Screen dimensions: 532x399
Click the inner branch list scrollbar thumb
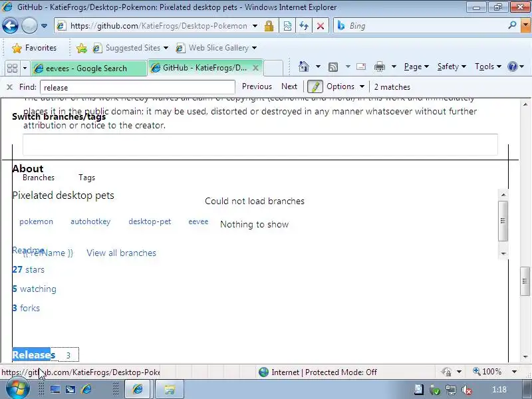click(x=503, y=221)
